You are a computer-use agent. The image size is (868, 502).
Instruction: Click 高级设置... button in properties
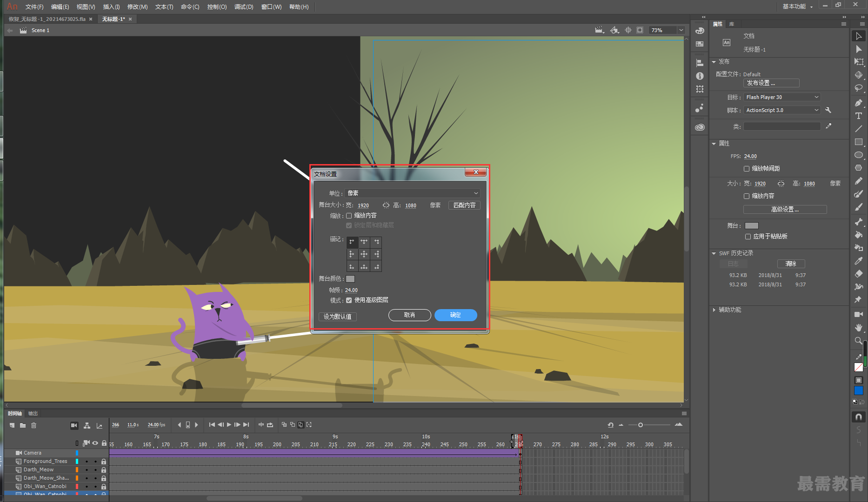pos(785,210)
